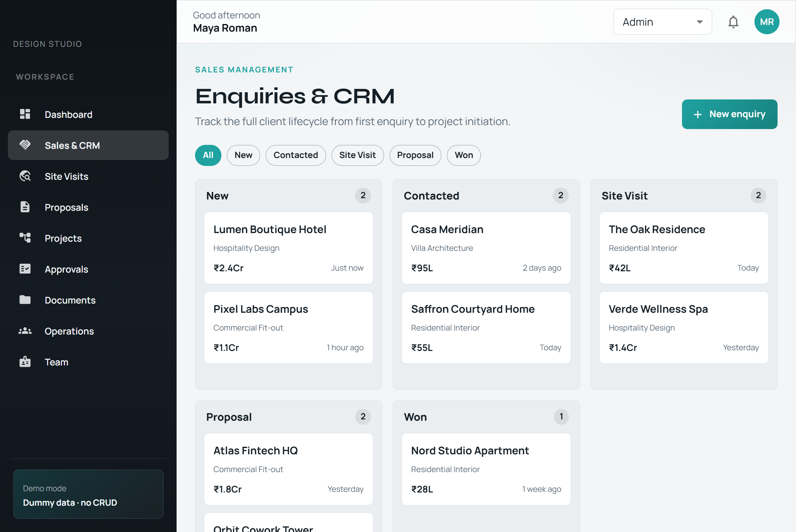Open Team page in sidebar

click(88, 362)
